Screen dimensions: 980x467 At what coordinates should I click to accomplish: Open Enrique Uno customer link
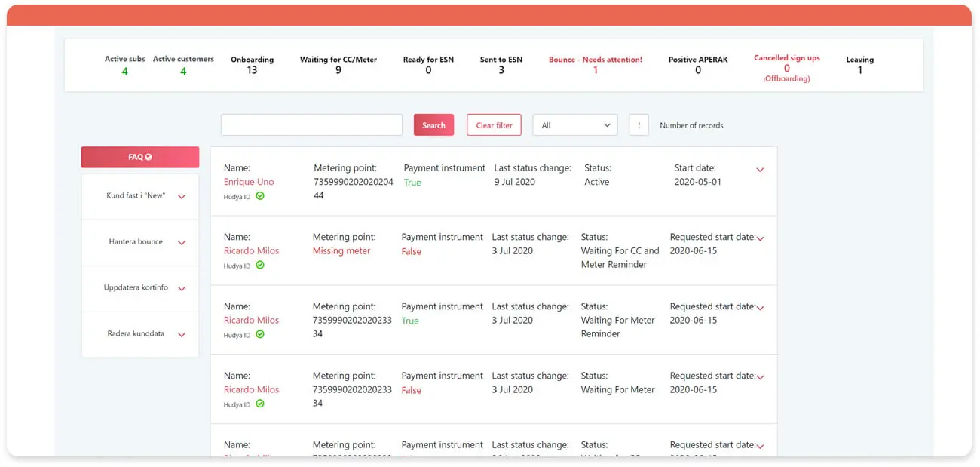249,182
